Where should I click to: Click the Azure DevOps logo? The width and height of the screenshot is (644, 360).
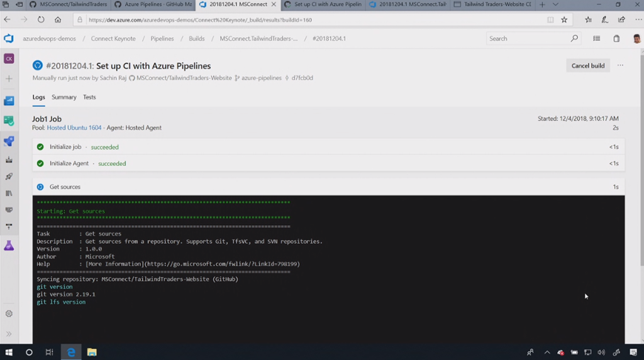click(9, 38)
